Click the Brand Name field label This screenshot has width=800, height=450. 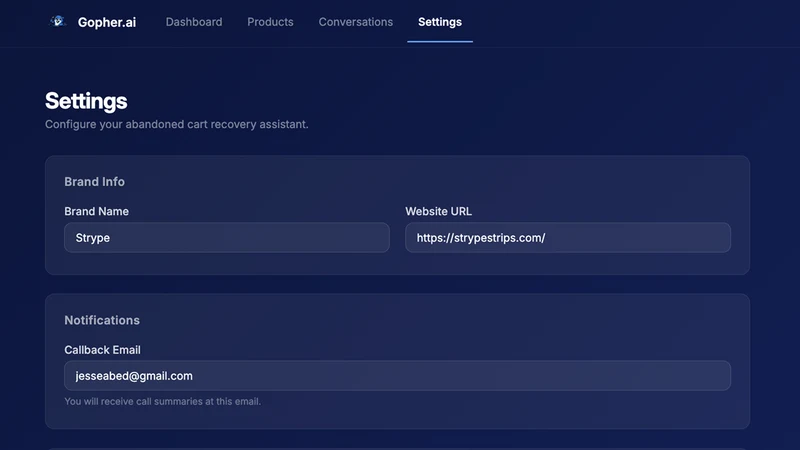(x=96, y=211)
